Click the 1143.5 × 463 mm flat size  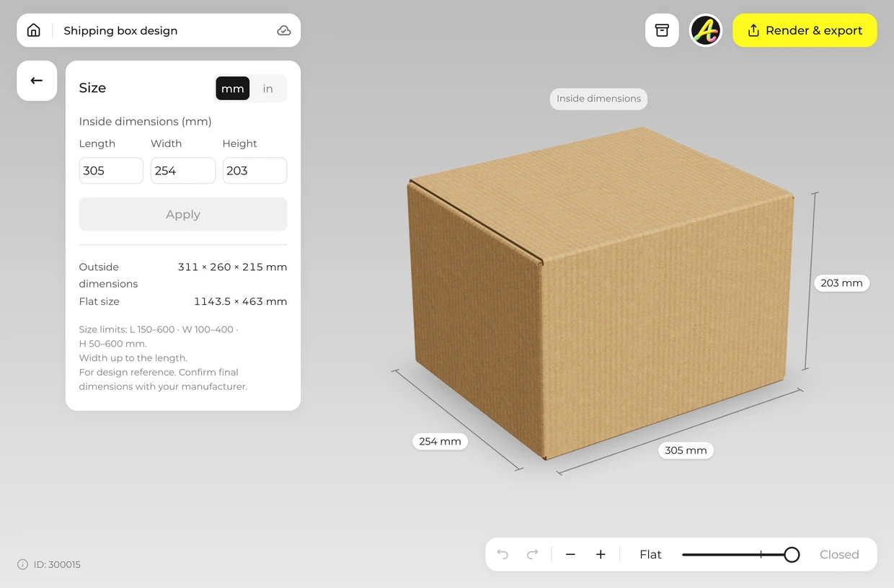pyautogui.click(x=240, y=301)
